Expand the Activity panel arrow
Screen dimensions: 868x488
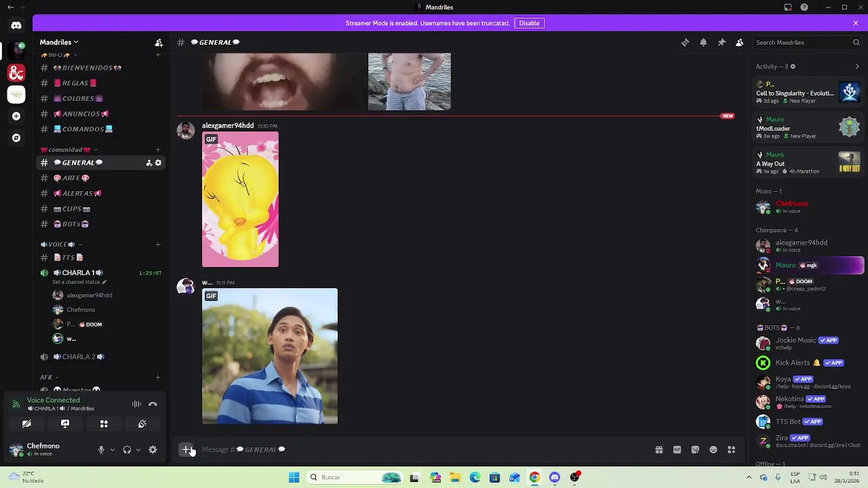(x=857, y=66)
